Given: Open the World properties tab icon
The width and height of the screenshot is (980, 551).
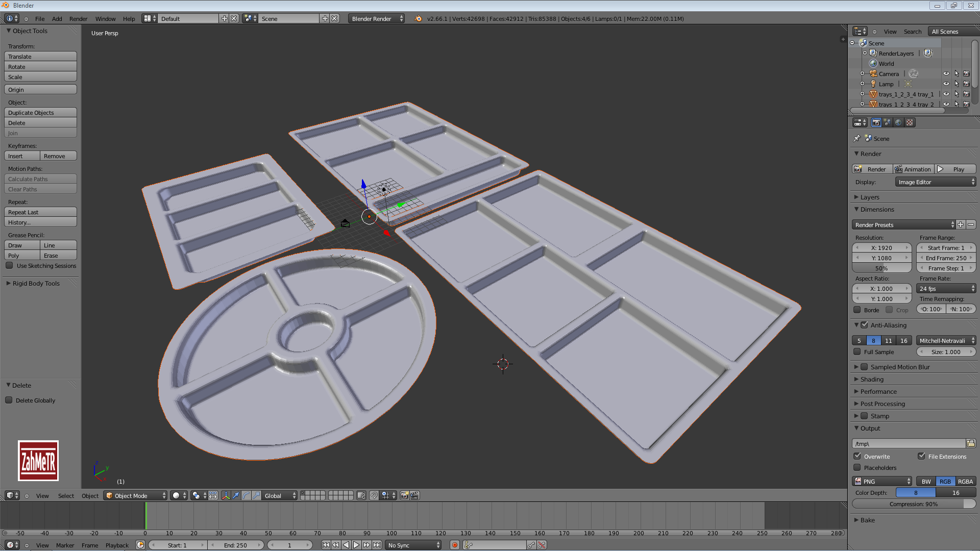Looking at the screenshot, I should [x=898, y=122].
